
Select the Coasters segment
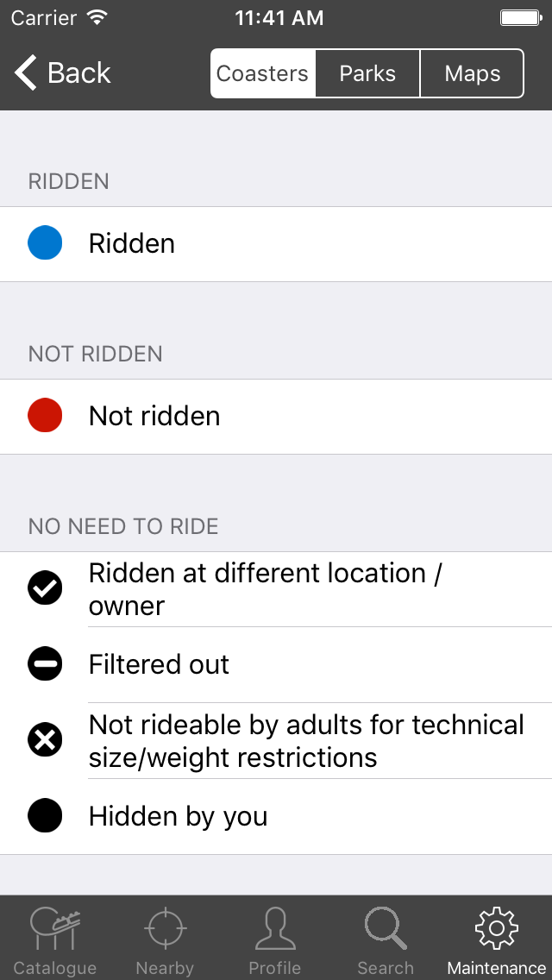tap(262, 73)
